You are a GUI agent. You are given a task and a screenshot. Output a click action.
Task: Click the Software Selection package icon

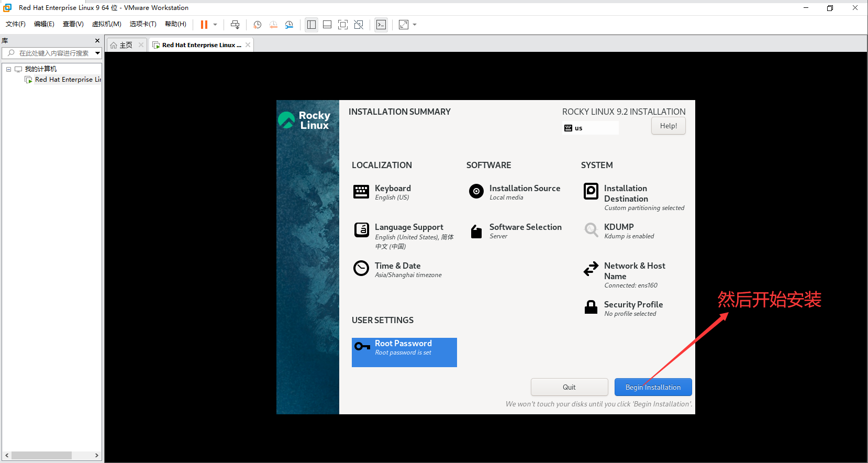(x=476, y=231)
